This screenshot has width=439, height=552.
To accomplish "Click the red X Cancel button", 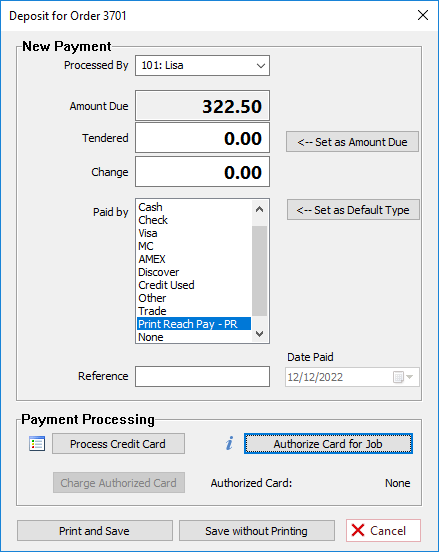I will pos(383,531).
